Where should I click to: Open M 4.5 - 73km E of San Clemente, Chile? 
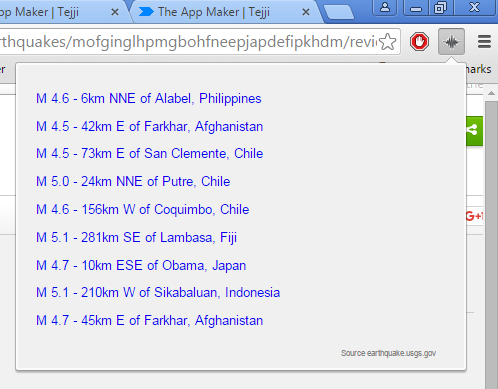[x=149, y=154]
